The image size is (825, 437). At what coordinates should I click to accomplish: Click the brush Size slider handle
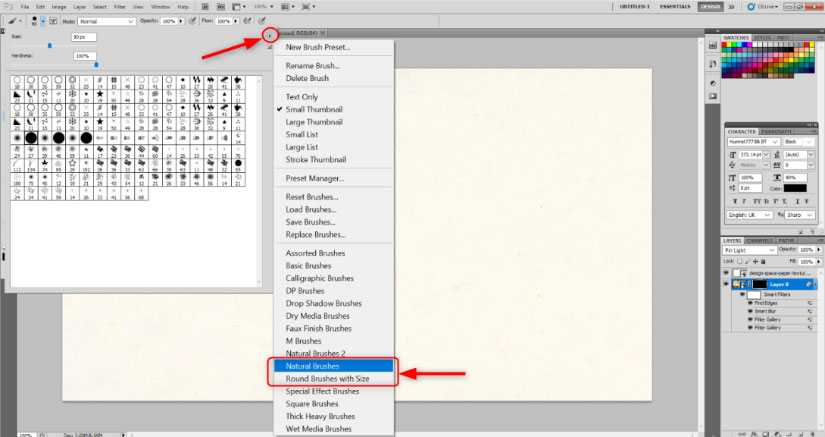[x=50, y=46]
